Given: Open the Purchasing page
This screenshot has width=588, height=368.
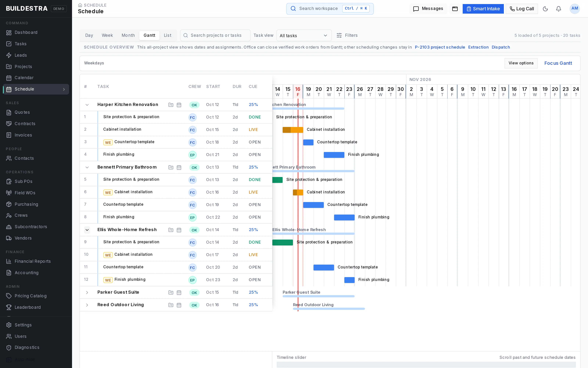Looking at the screenshot, I should tap(36, 204).
